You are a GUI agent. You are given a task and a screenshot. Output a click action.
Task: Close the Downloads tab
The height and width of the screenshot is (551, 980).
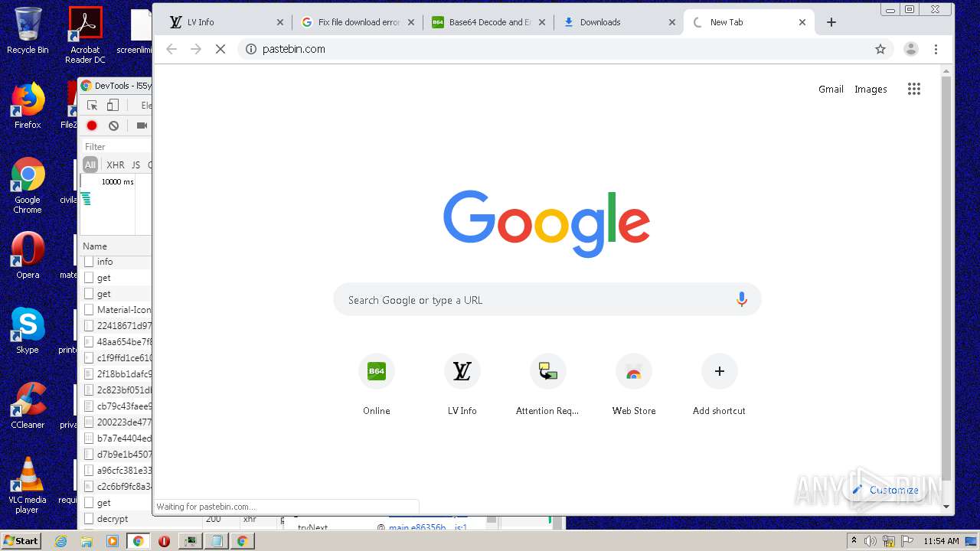tap(672, 22)
